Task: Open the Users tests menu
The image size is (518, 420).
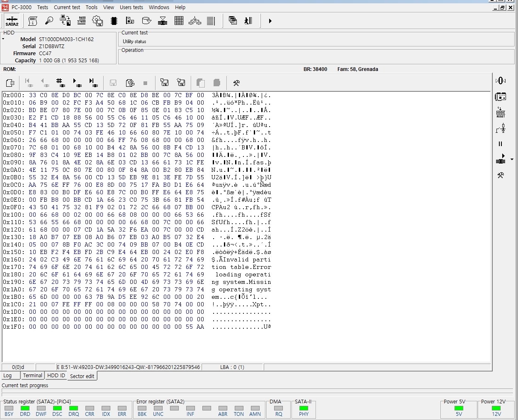Action: pos(131,7)
